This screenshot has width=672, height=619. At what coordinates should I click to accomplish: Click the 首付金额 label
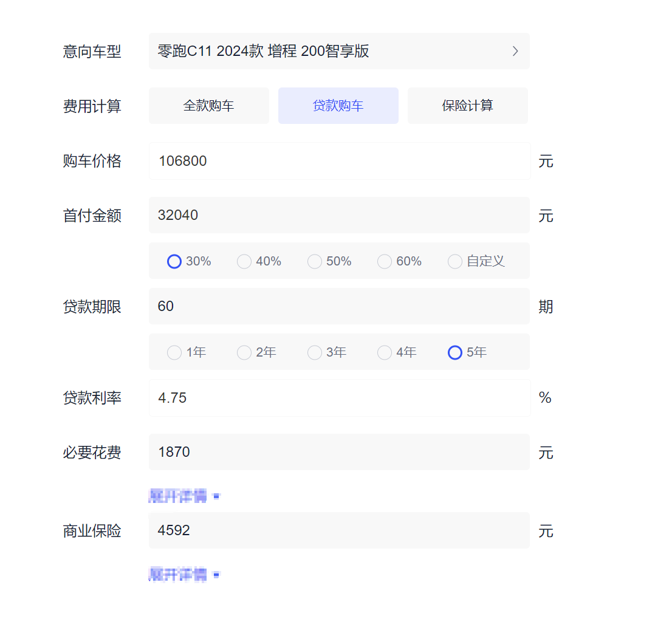tap(92, 216)
